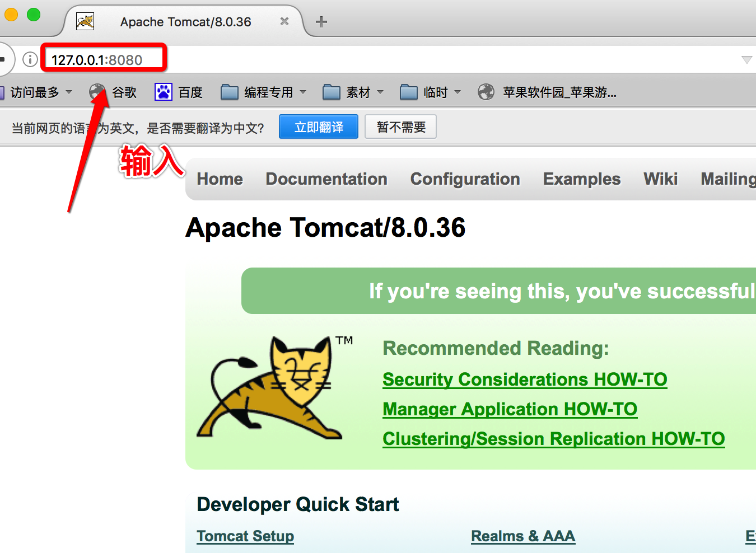
Task: Click the Tomcat cat logo image
Action: coord(274,388)
